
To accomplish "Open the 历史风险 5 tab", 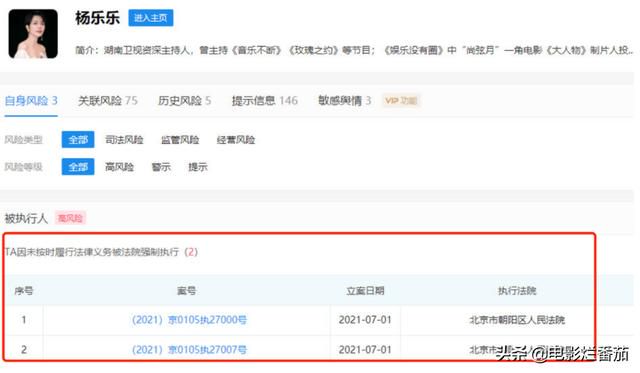I will point(184,101).
